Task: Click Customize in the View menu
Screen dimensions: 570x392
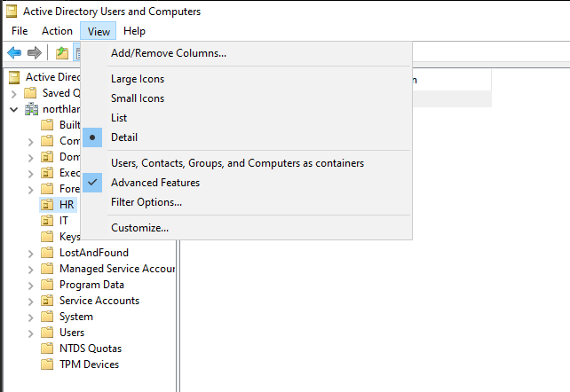Action: 139,228
